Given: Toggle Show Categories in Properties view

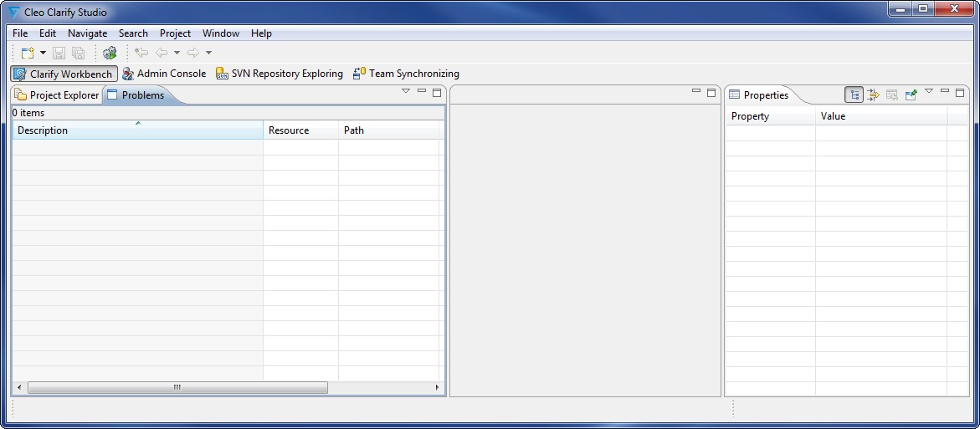Looking at the screenshot, I should [854, 95].
